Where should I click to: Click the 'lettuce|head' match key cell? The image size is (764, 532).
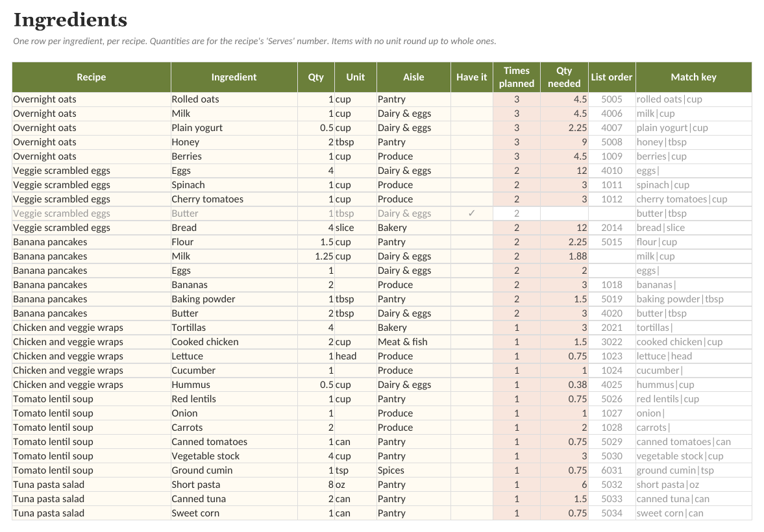694,356
